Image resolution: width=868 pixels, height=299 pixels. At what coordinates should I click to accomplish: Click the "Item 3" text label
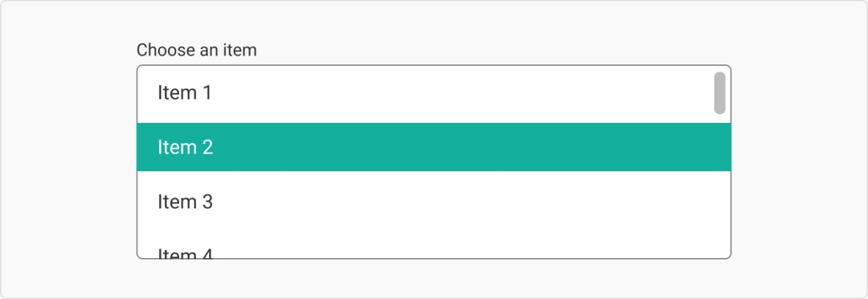(x=185, y=202)
